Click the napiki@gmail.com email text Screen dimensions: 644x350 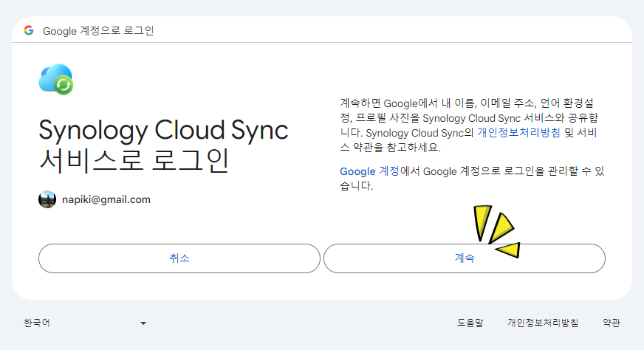[106, 199]
